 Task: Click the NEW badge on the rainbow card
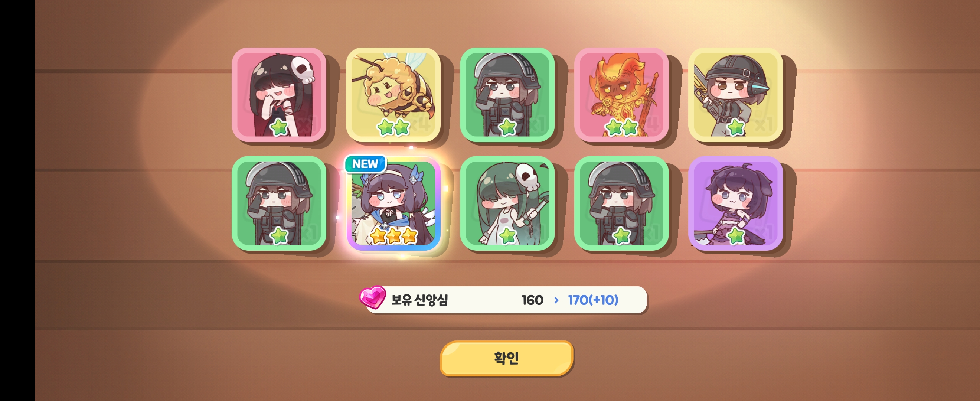(365, 164)
